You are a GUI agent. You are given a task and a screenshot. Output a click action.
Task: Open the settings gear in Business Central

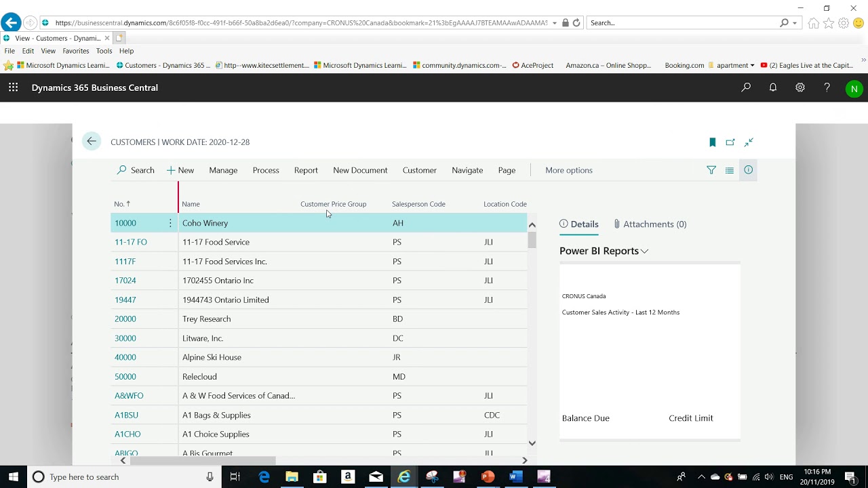point(800,87)
